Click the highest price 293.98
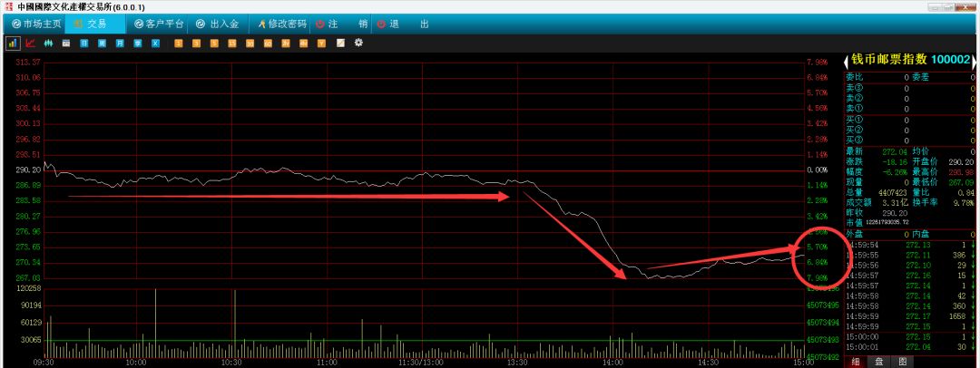 click(x=963, y=172)
